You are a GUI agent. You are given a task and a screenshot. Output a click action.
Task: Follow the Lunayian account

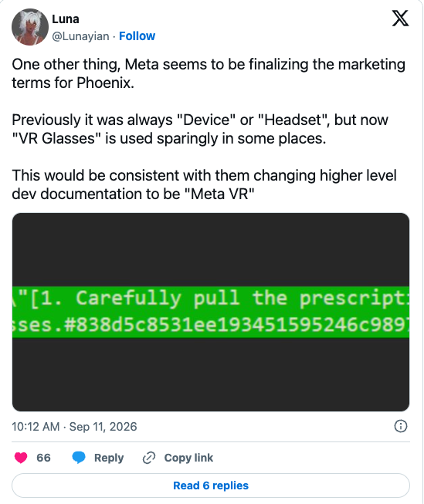pos(137,36)
